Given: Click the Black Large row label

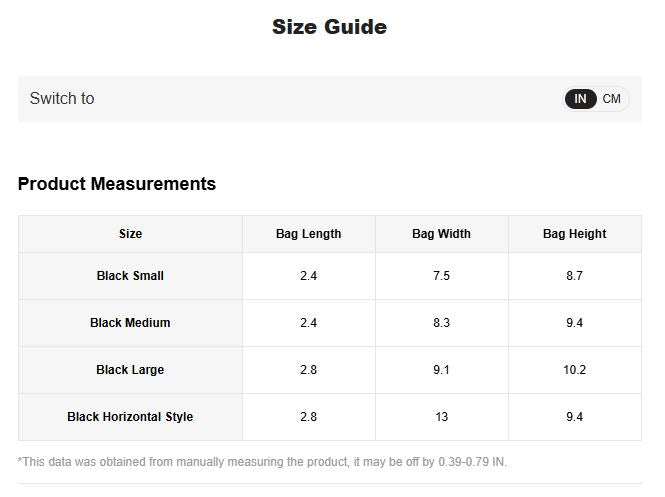Looking at the screenshot, I should pyautogui.click(x=130, y=370).
